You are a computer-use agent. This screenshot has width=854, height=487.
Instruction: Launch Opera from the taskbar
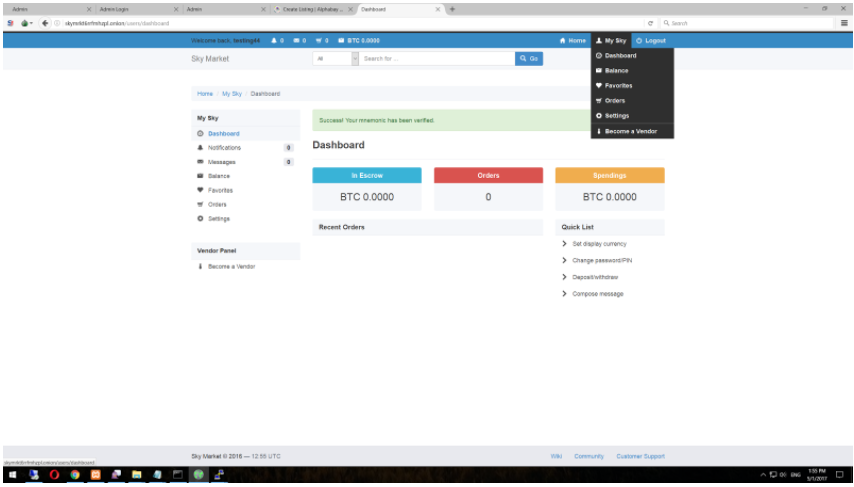point(54,474)
